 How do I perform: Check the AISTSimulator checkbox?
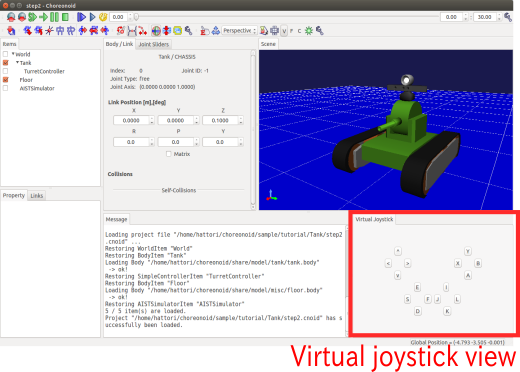coord(5,88)
